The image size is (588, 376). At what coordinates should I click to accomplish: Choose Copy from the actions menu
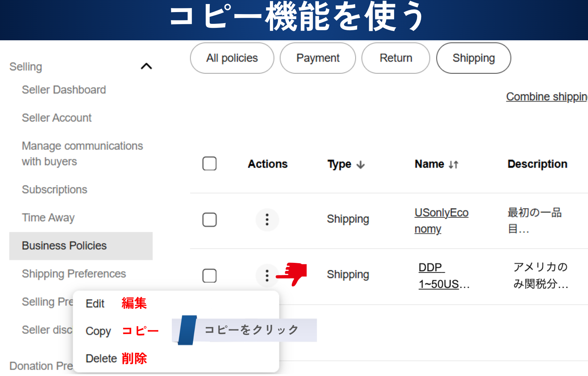[x=98, y=331]
